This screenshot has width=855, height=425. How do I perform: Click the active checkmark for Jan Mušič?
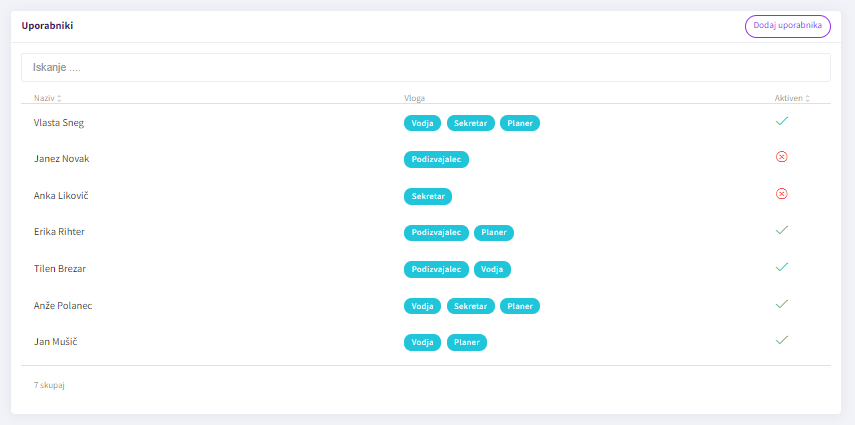click(x=781, y=340)
